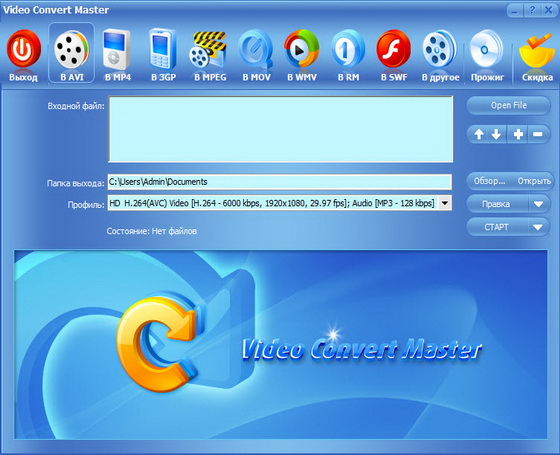Click Обзор... to browse the output folder

tap(489, 181)
